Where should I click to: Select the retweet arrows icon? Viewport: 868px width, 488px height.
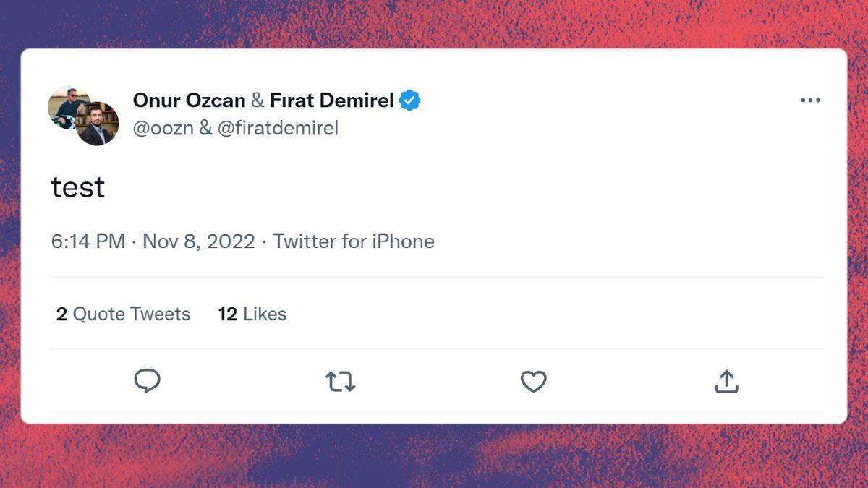point(341,381)
